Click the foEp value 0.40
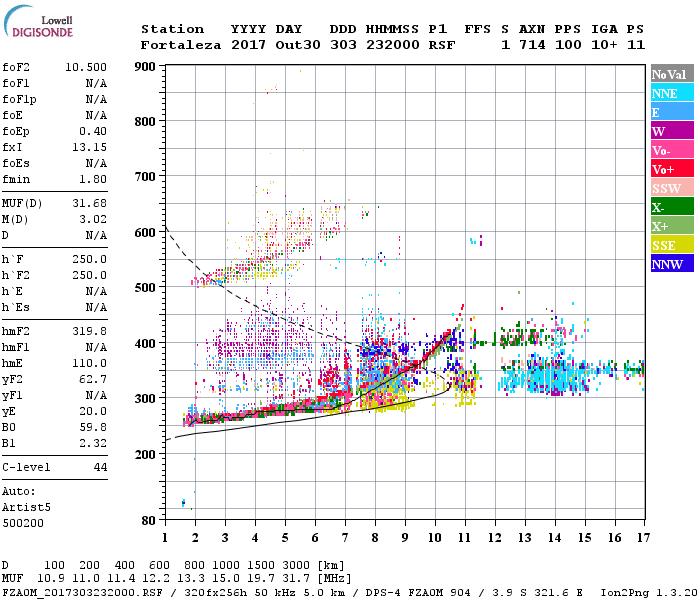This screenshot has width=700, height=600. click(x=93, y=131)
